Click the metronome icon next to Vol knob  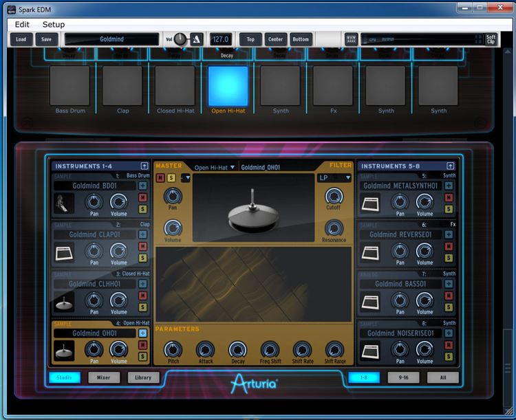pyautogui.click(x=197, y=39)
